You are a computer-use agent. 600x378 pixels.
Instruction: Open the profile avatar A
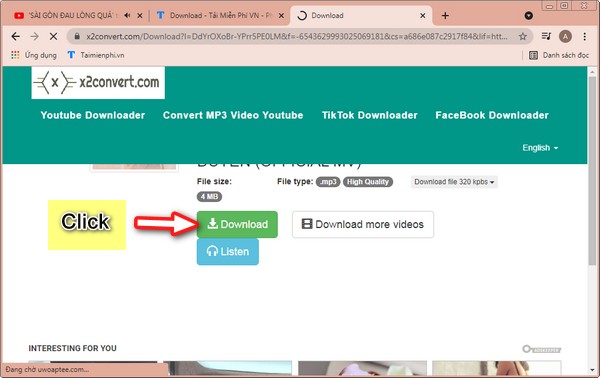point(565,36)
